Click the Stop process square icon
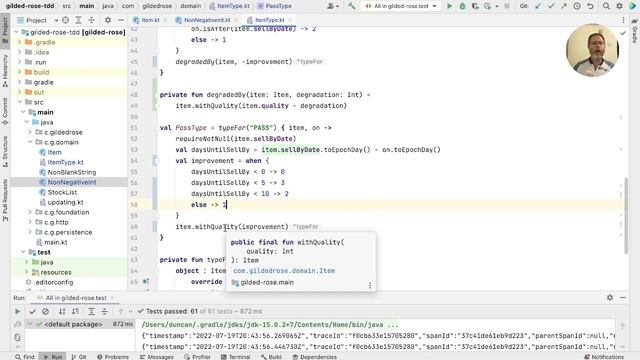Image resolution: width=640 pixels, height=360 pixels. [x=507, y=6]
